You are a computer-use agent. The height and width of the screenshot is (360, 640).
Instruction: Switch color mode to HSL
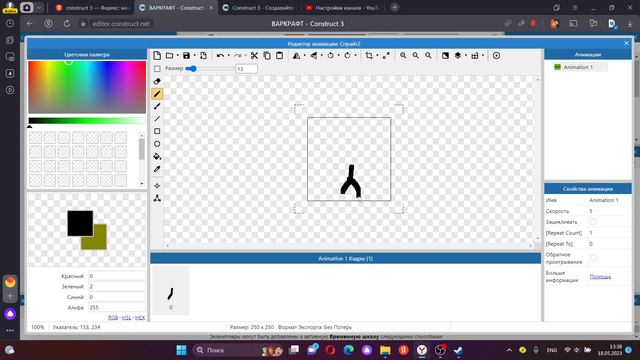tap(127, 318)
